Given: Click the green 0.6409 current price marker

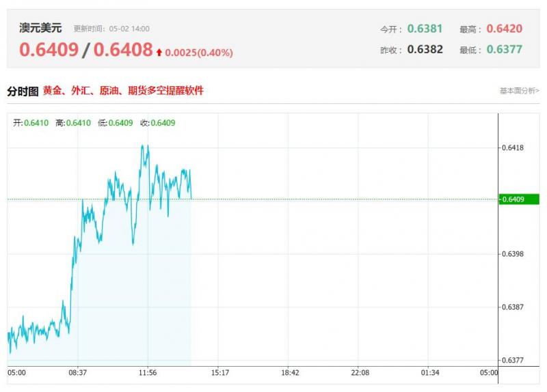Looking at the screenshot, I should [x=519, y=199].
